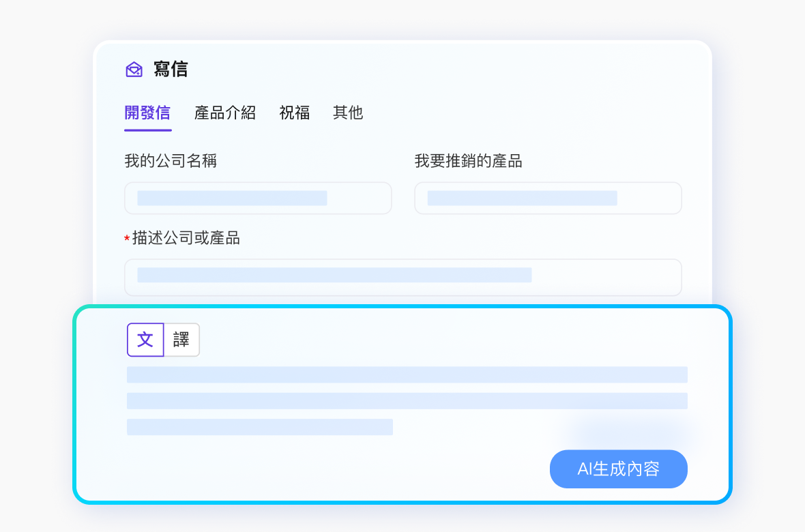805x532 pixels.
Task: Switch to the 開發信 tab
Action: click(147, 113)
